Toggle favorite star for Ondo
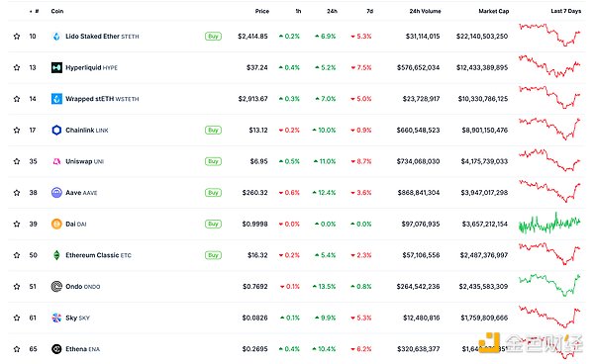Viewport: 594px width, 364px height. click(x=17, y=287)
